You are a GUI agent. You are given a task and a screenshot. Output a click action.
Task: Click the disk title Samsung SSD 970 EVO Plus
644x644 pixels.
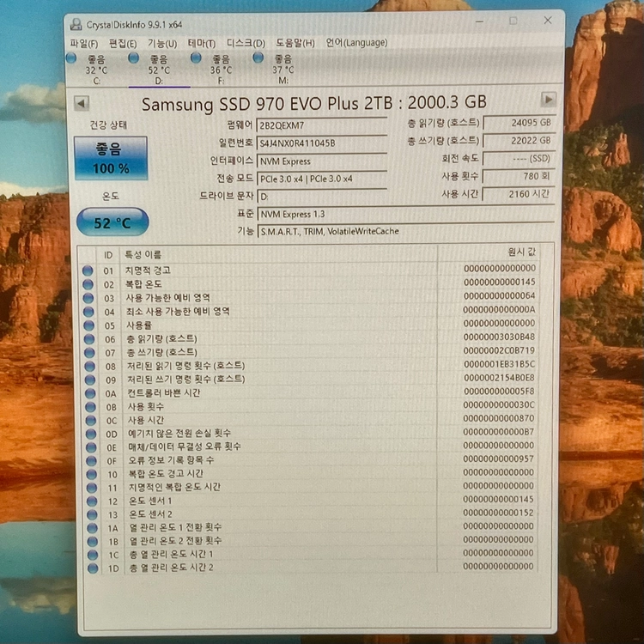point(313,103)
